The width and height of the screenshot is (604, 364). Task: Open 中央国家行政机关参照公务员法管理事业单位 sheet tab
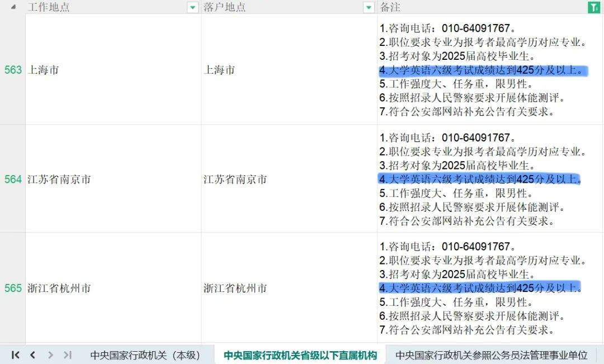[x=491, y=354]
